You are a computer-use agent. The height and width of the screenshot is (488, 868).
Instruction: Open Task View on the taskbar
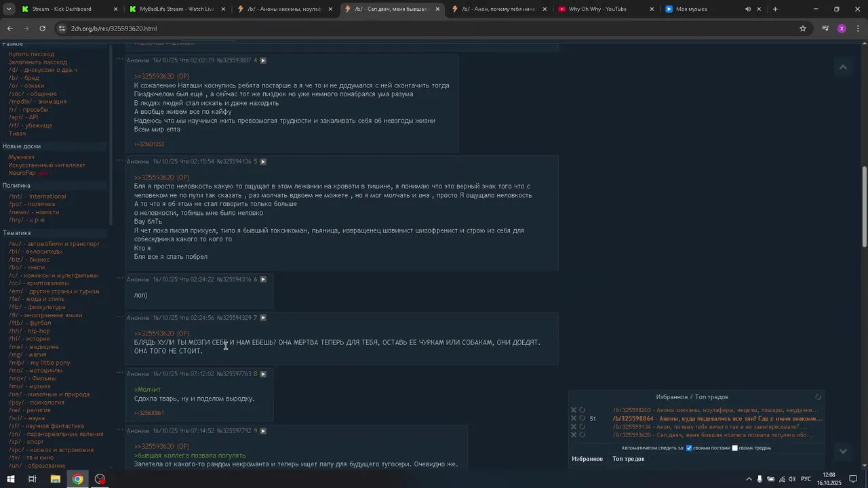tap(32, 479)
